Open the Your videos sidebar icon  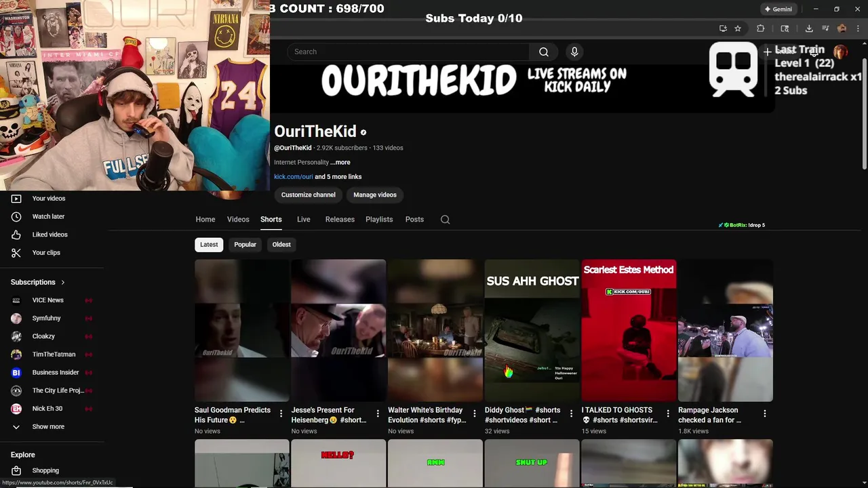coord(16,199)
